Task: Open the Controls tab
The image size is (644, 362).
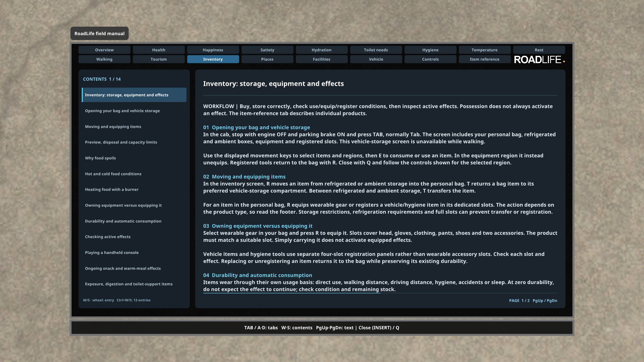Action: 430,59
